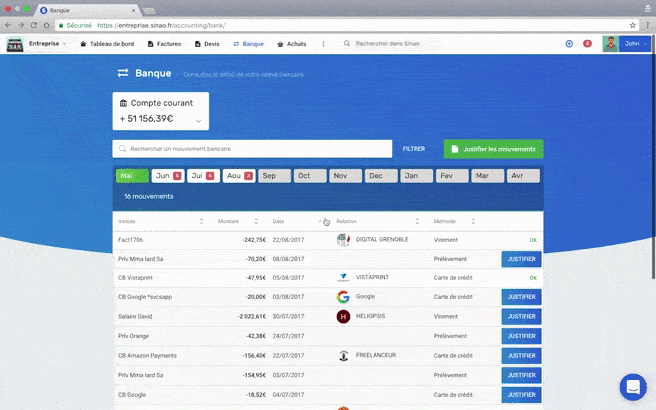Select the Jui month tab
The width and height of the screenshot is (656, 410).
(x=203, y=176)
